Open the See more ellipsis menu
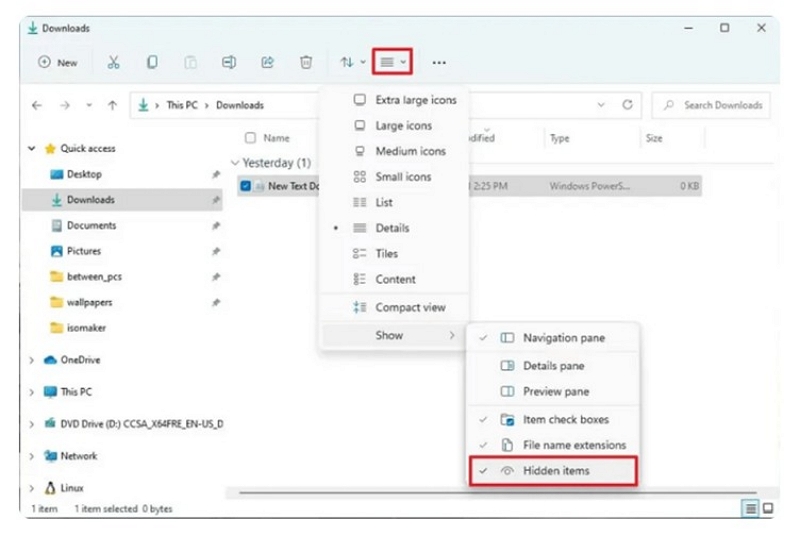800x536 pixels. pyautogui.click(x=439, y=63)
